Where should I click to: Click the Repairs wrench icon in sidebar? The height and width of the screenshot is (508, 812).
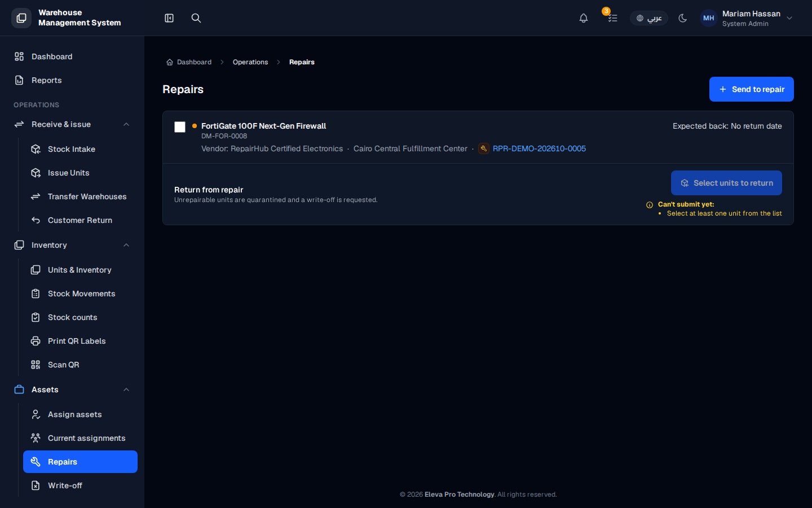(x=36, y=462)
